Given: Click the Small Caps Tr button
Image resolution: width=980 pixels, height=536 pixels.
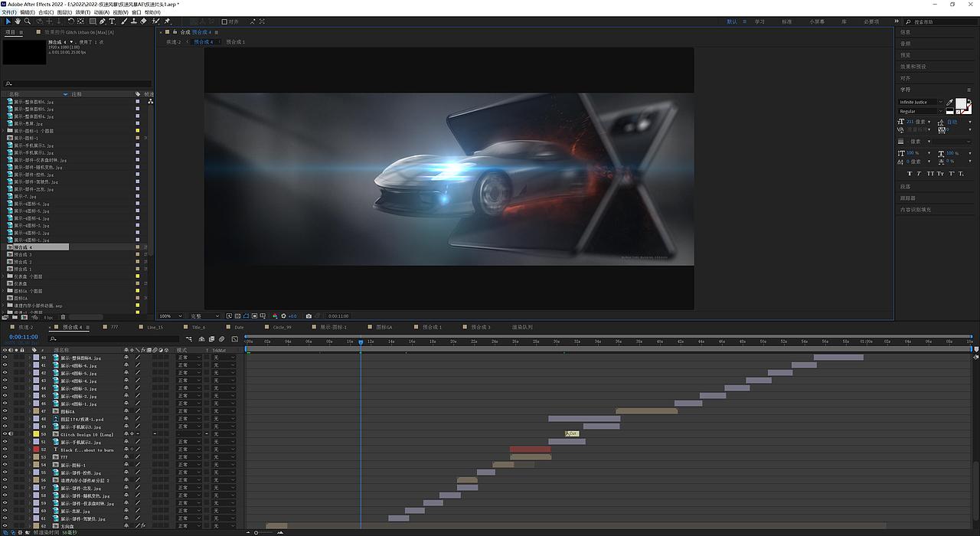Looking at the screenshot, I should point(940,174).
